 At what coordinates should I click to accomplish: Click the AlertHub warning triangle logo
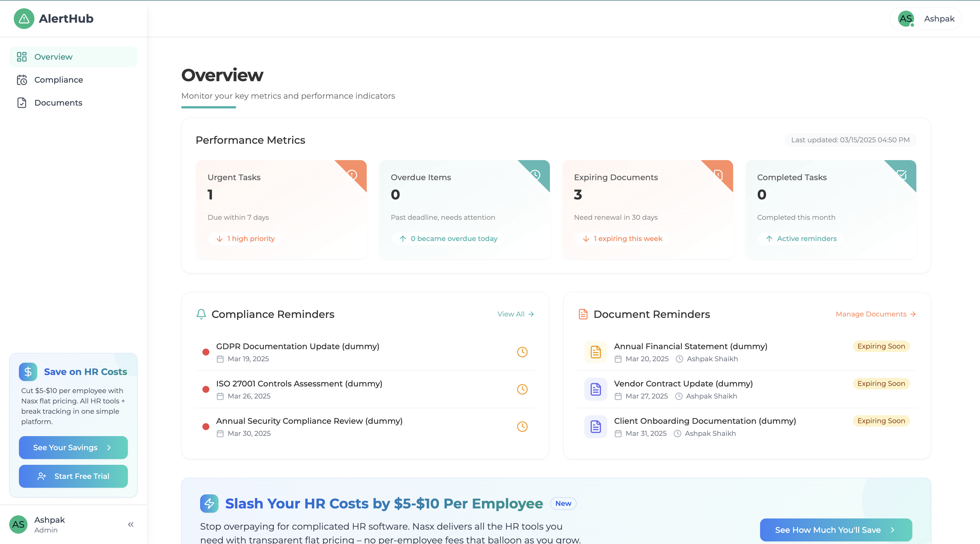(x=24, y=19)
